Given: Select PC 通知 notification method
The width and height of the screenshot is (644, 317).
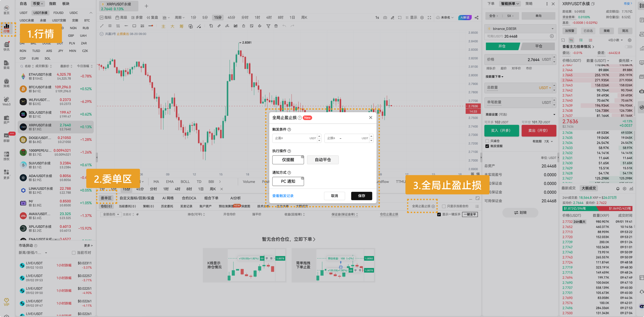Looking at the screenshot, I should [288, 181].
